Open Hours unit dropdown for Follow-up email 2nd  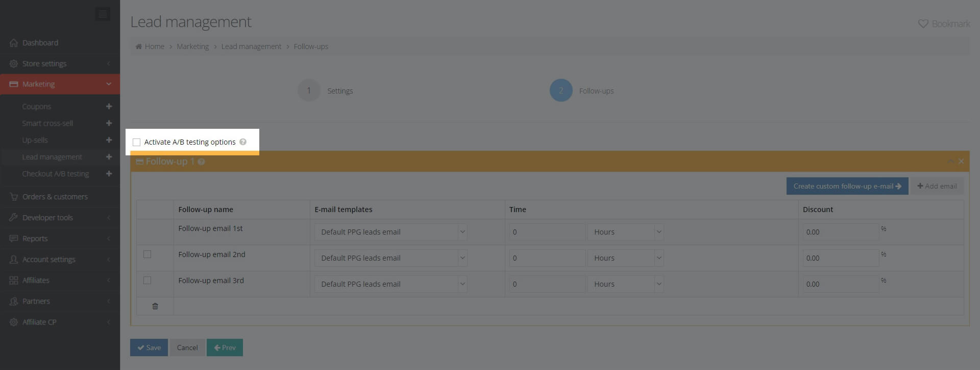click(625, 258)
